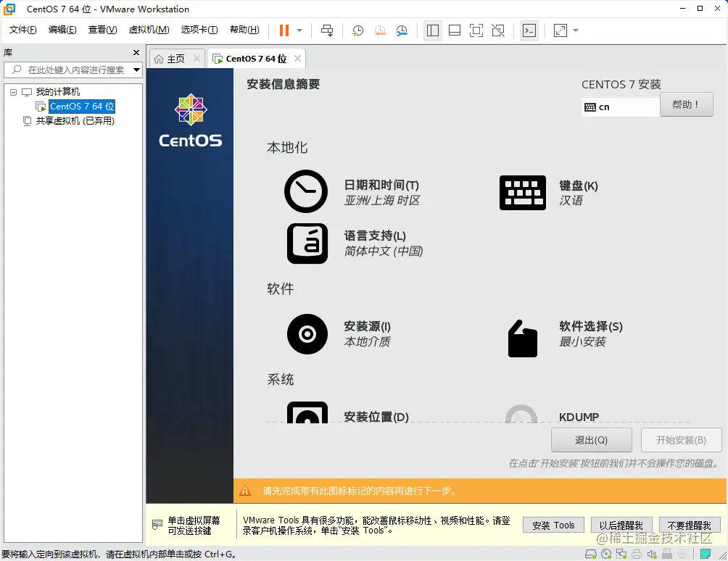Click the USB controller status bar icon
Viewport: 728px width, 561px height.
(x=667, y=554)
